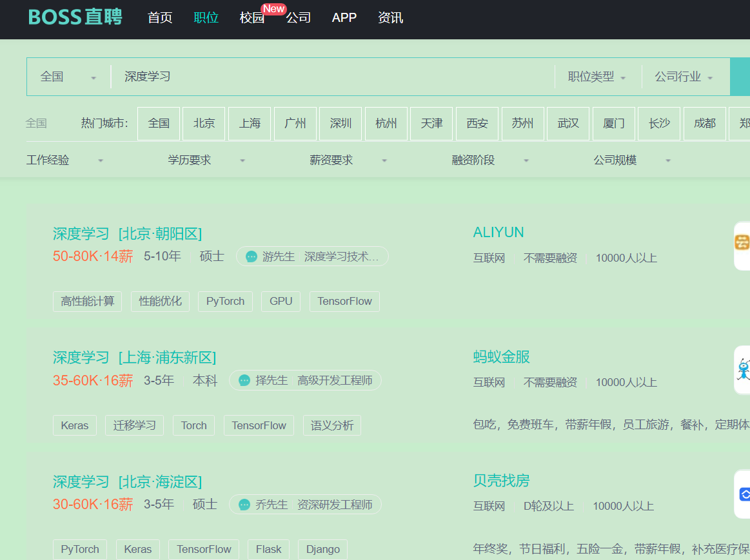This screenshot has width=750, height=560.
Task: Click the 高性能计算 skill tag
Action: 88,302
